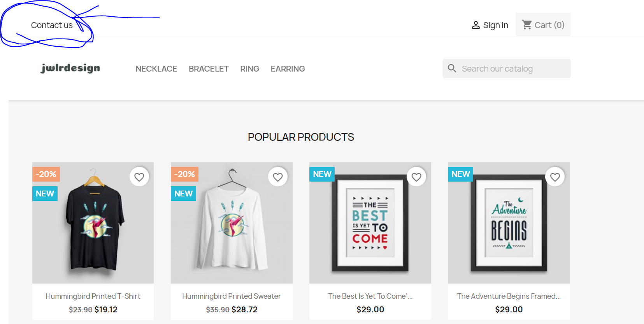Select the Ring category
Viewport: 644px width, 324px height.
click(250, 69)
